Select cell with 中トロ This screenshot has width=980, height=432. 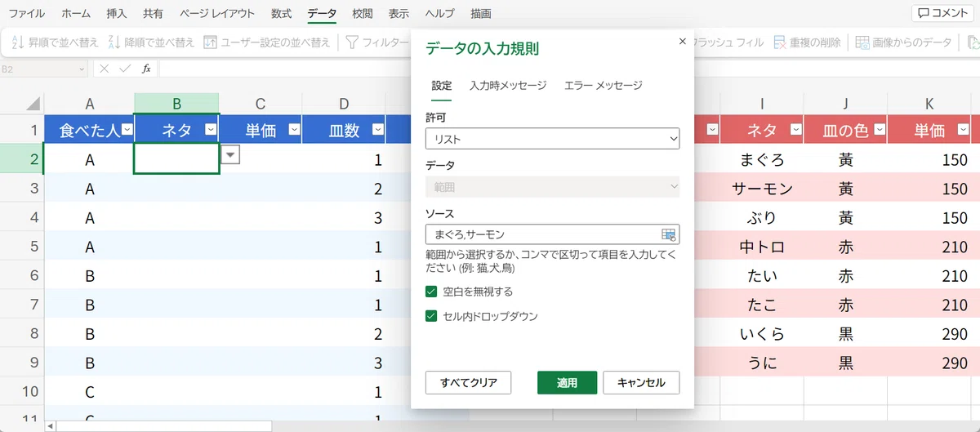(761, 247)
